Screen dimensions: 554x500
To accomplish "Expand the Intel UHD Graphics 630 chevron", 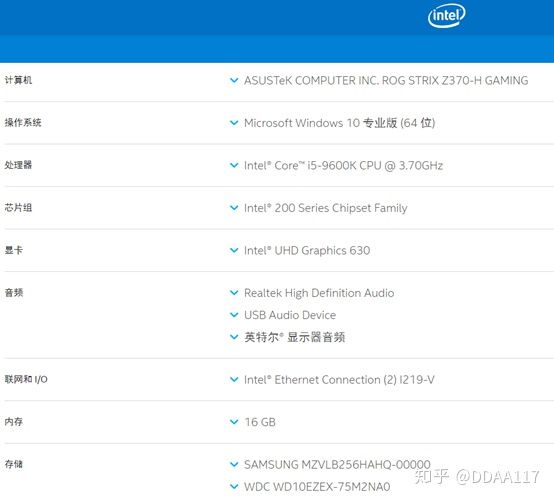I will tap(234, 251).
